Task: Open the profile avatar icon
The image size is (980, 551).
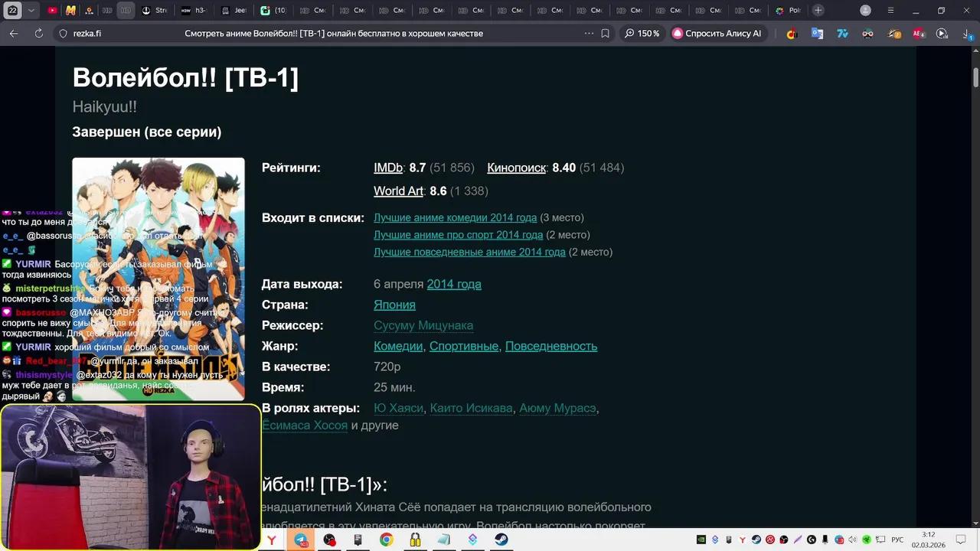Action: (865, 11)
